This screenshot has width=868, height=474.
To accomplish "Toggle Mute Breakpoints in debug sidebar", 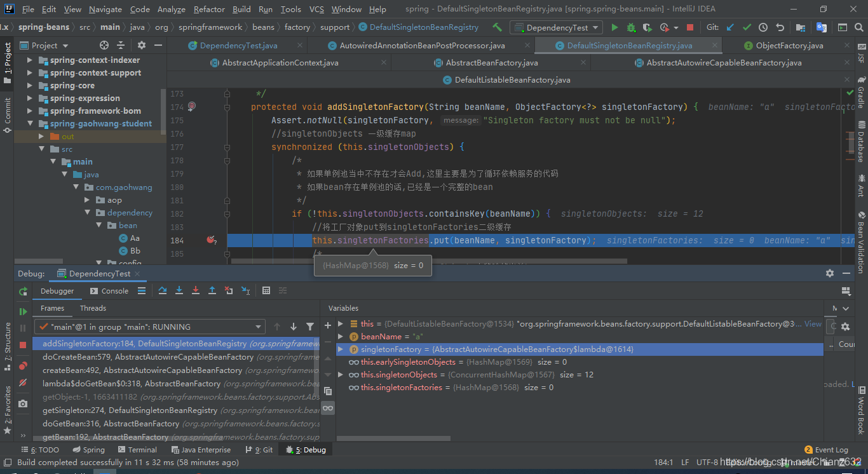I will [x=23, y=383].
